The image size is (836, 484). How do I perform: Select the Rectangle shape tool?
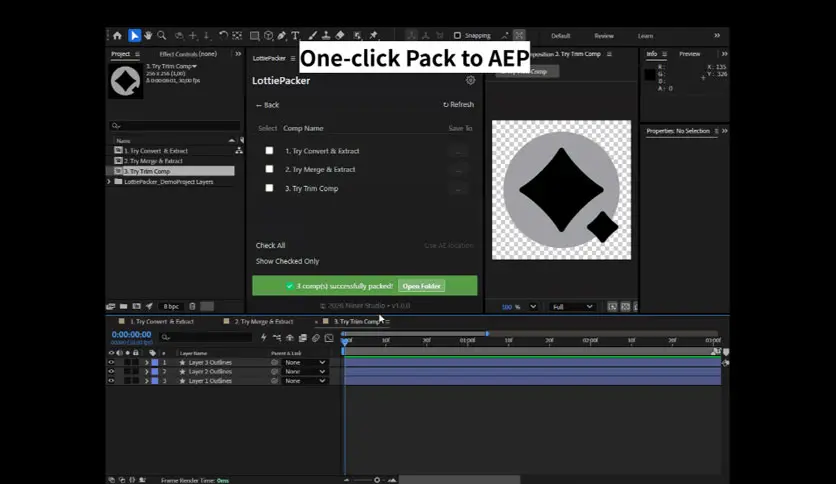pyautogui.click(x=255, y=36)
